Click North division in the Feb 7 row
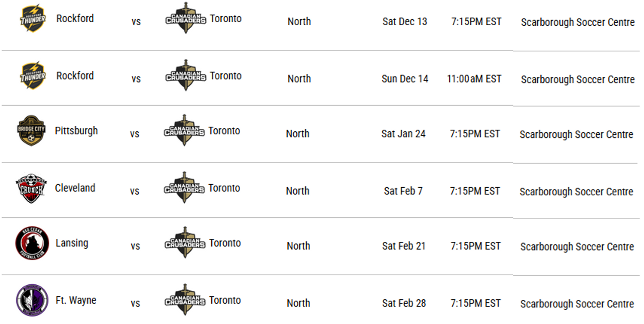Image resolution: width=644 pixels, height=324 pixels. [x=298, y=191]
